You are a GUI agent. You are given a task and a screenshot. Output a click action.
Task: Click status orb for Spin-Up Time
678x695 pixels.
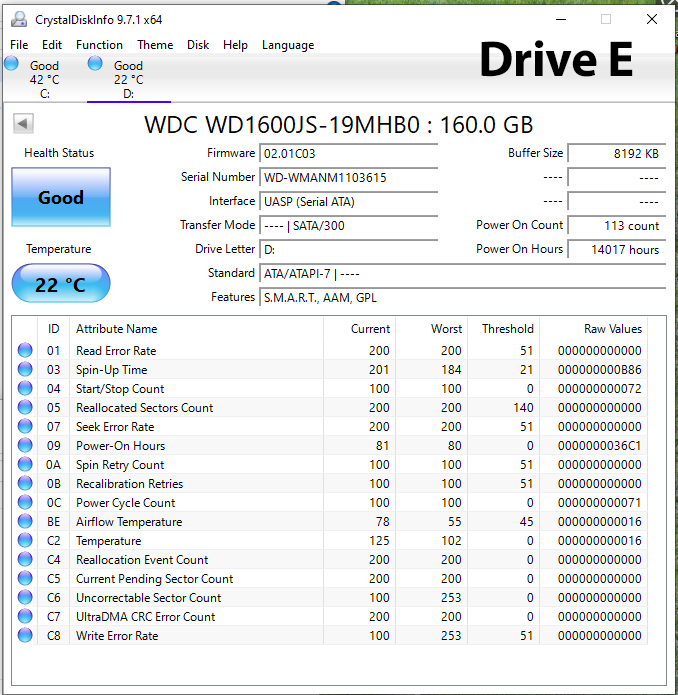point(25,369)
